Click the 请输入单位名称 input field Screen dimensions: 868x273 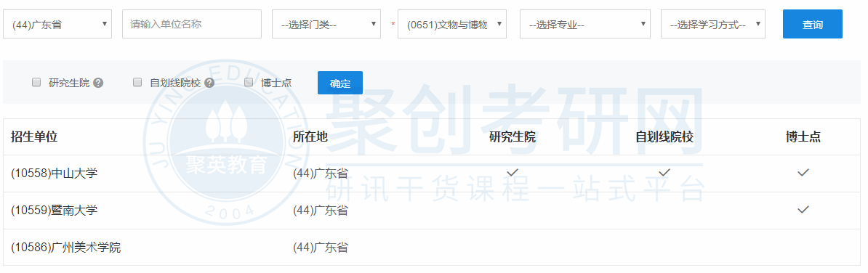tap(191, 24)
